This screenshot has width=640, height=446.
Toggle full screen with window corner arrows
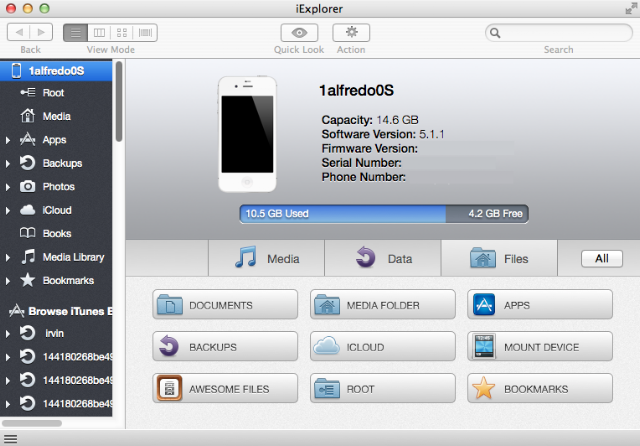631,8
